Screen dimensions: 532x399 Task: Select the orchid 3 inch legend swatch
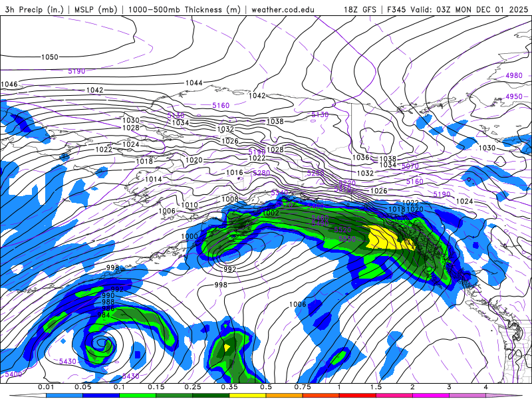tap(467, 396)
